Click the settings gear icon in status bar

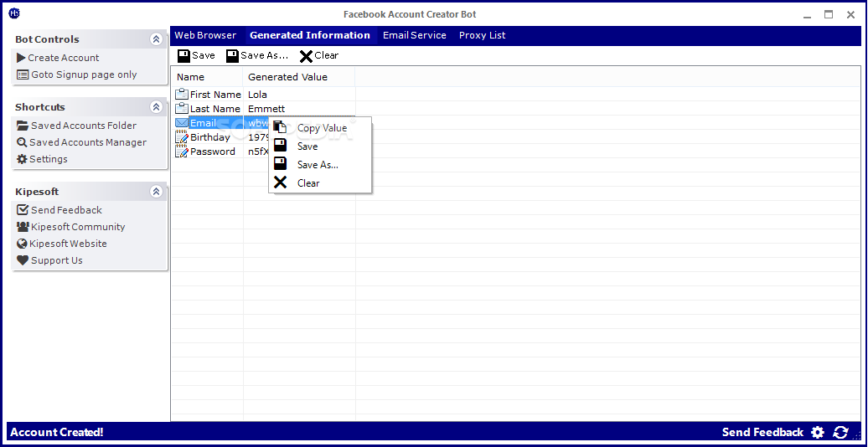pyautogui.click(x=818, y=432)
